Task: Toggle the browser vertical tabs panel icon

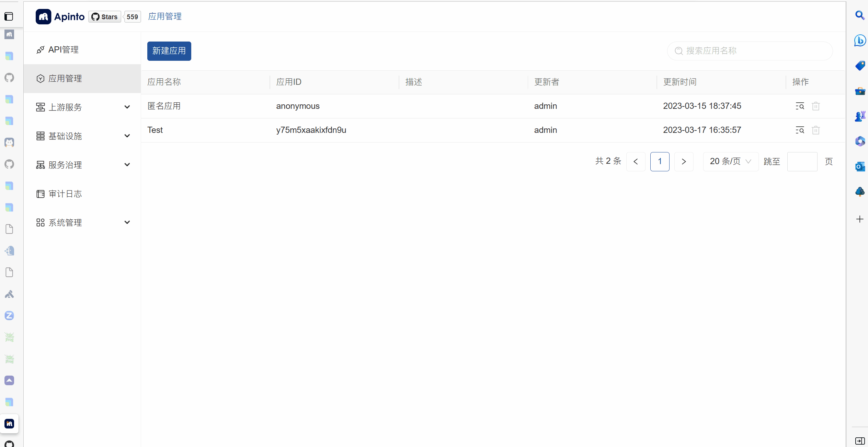Action: (9, 16)
